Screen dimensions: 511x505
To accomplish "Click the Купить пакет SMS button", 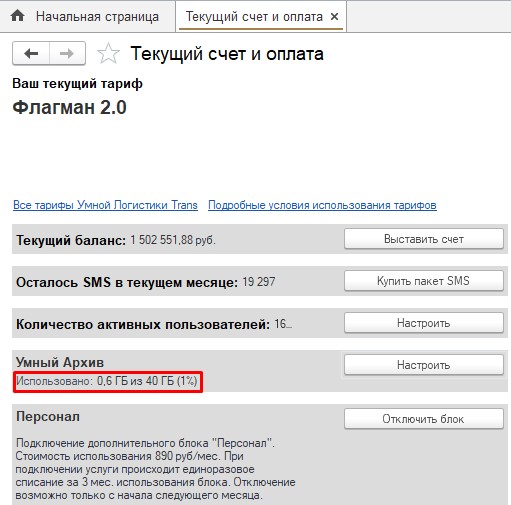I will [424, 281].
